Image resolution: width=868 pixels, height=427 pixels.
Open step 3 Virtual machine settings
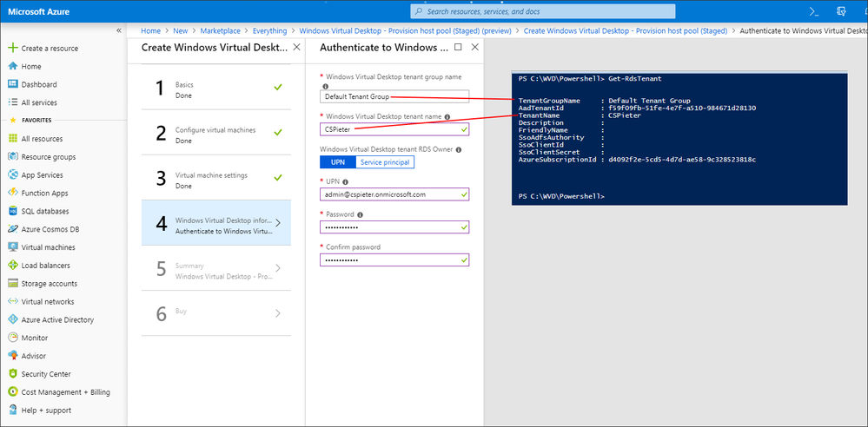coord(216,178)
